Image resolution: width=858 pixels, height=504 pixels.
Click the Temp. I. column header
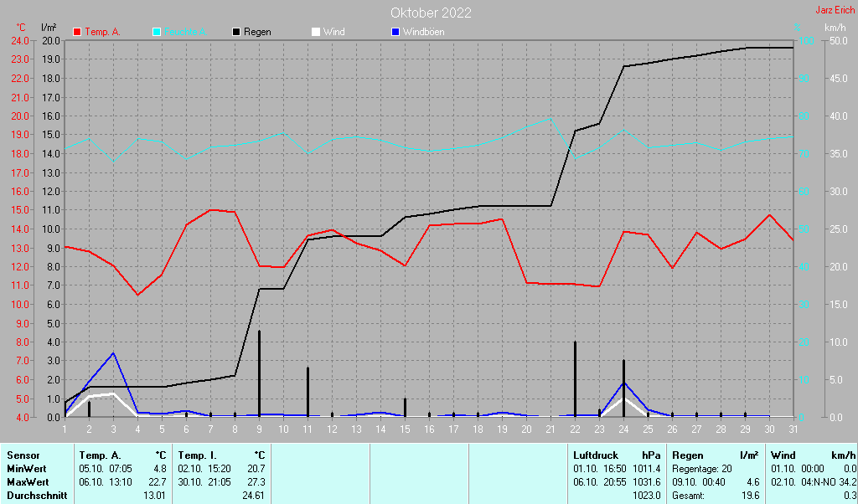pyautogui.click(x=198, y=455)
